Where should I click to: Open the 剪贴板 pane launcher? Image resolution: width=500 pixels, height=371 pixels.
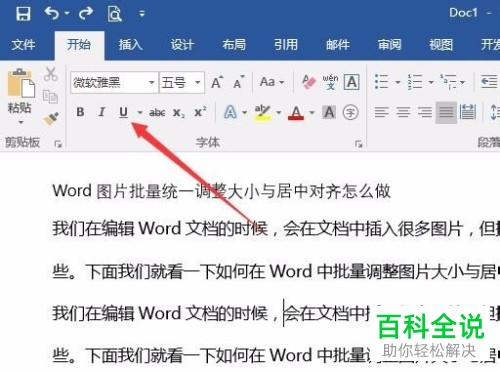(58, 144)
